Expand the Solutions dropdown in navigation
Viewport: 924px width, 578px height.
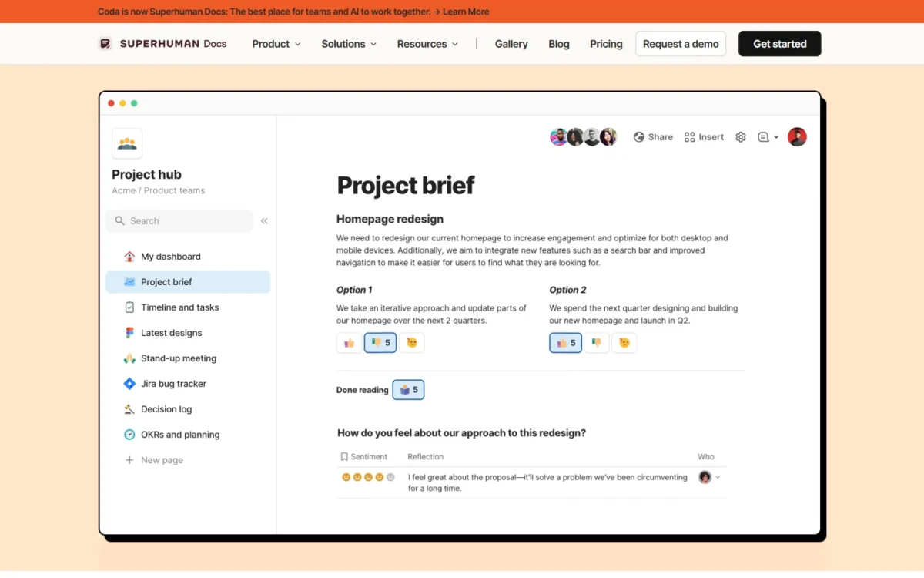[x=349, y=44]
